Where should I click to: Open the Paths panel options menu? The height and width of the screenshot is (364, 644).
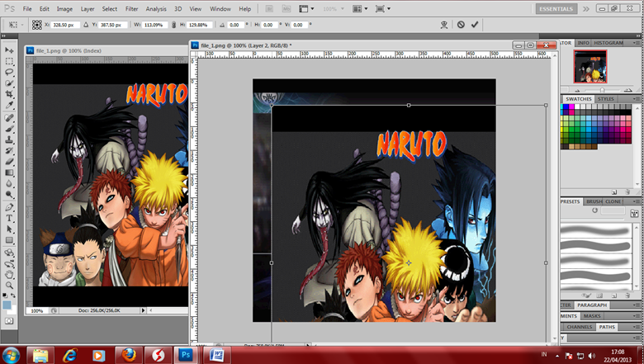tap(637, 327)
